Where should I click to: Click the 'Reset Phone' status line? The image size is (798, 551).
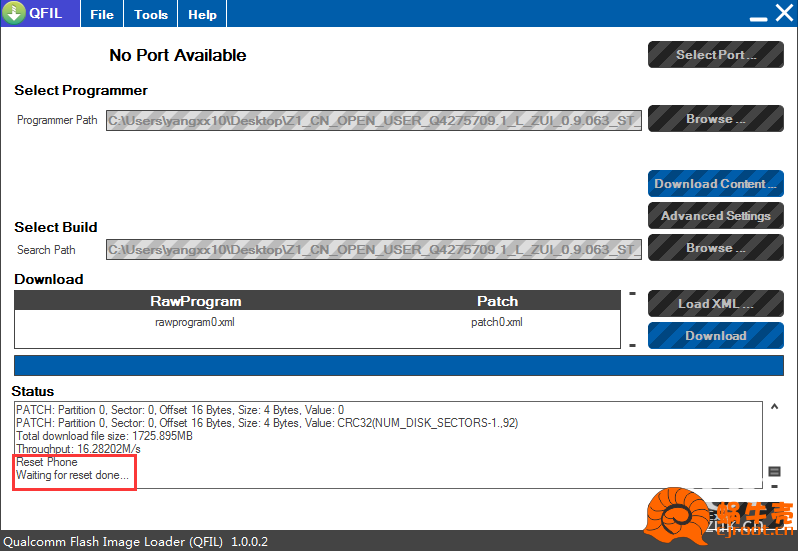coord(47,462)
